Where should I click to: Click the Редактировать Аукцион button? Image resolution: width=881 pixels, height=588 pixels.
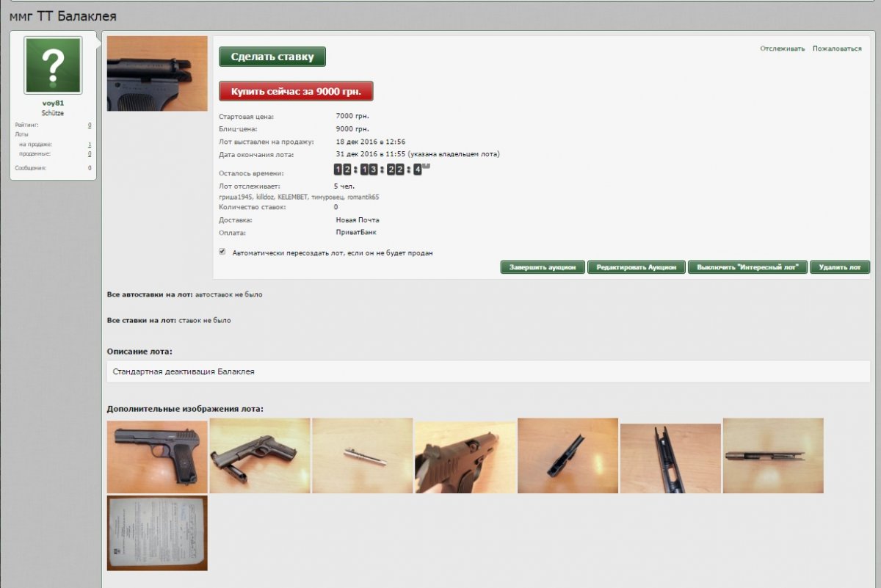tap(637, 267)
